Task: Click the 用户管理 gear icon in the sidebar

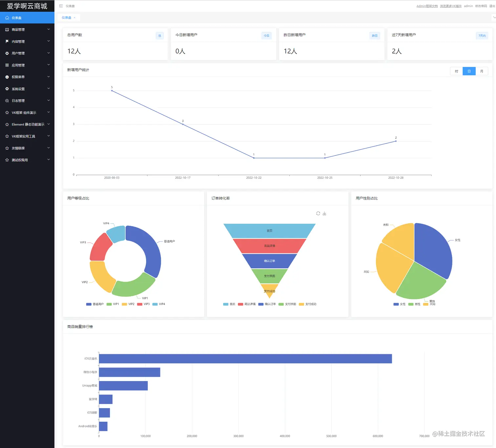Action: tap(7, 53)
